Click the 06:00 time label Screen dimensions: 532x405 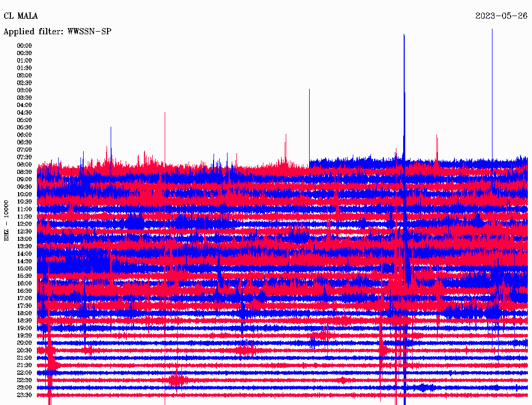(24, 134)
